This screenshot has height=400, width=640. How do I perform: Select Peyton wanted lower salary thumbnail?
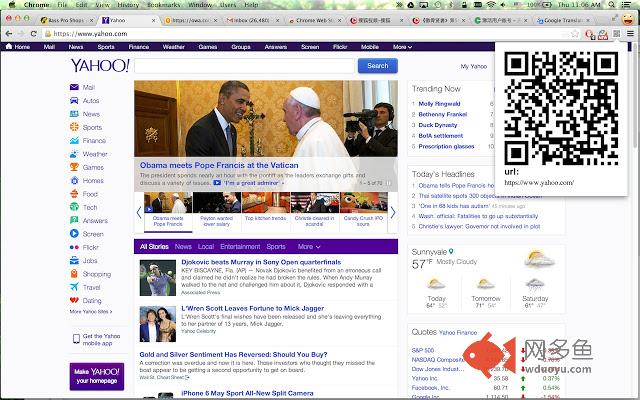pos(216,209)
